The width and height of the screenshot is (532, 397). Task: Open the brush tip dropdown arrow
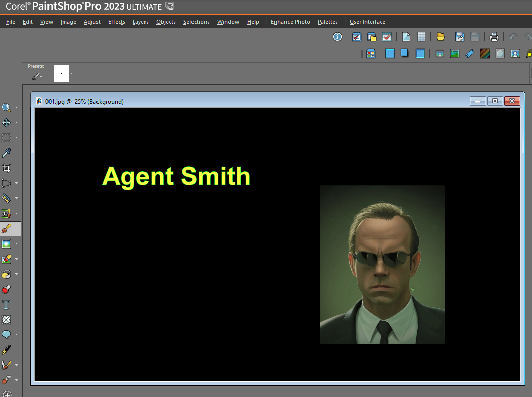click(x=72, y=74)
